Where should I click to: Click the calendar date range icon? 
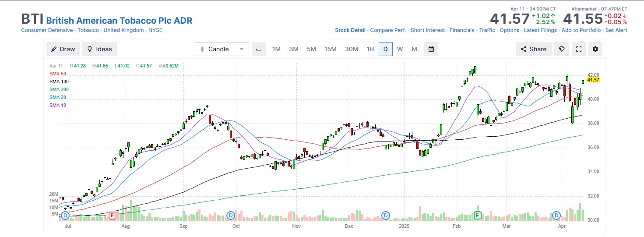tap(431, 49)
